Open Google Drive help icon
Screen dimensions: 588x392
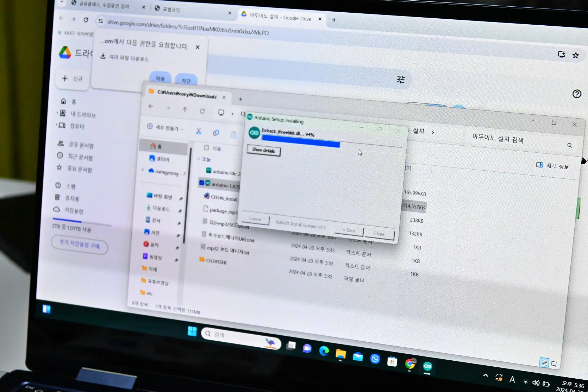[577, 94]
